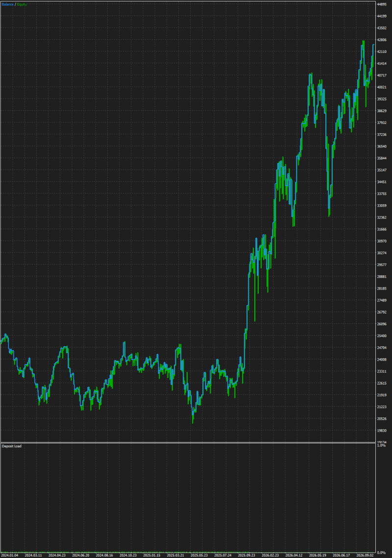The image size is (392, 558).
Task: Select the 44895 value on the balance axis
Action: coord(382,4)
